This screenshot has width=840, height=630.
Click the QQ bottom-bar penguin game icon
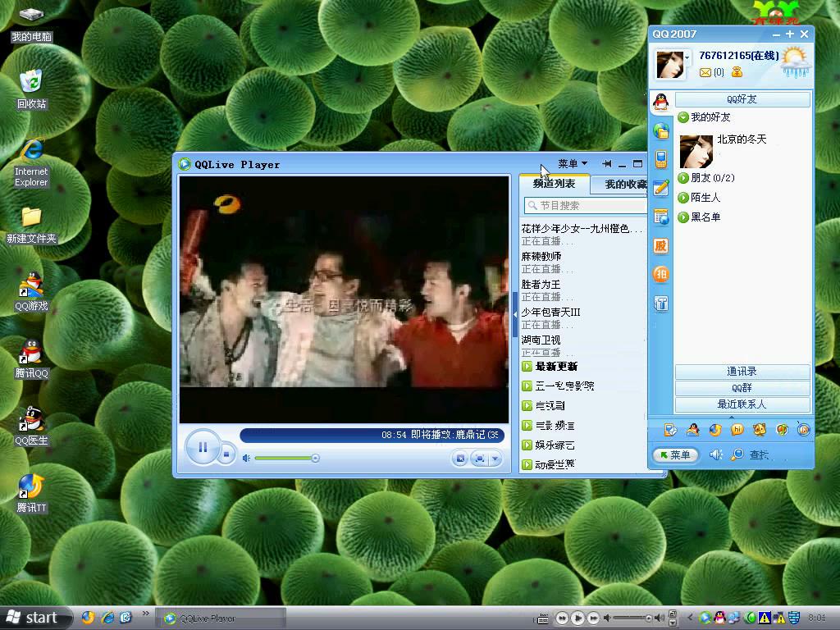pyautogui.click(x=692, y=430)
